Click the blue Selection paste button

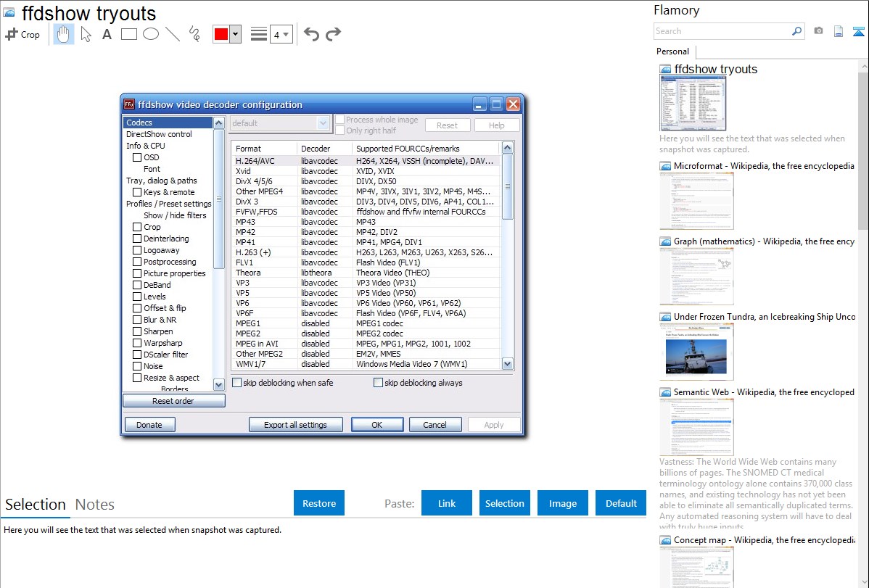(504, 503)
